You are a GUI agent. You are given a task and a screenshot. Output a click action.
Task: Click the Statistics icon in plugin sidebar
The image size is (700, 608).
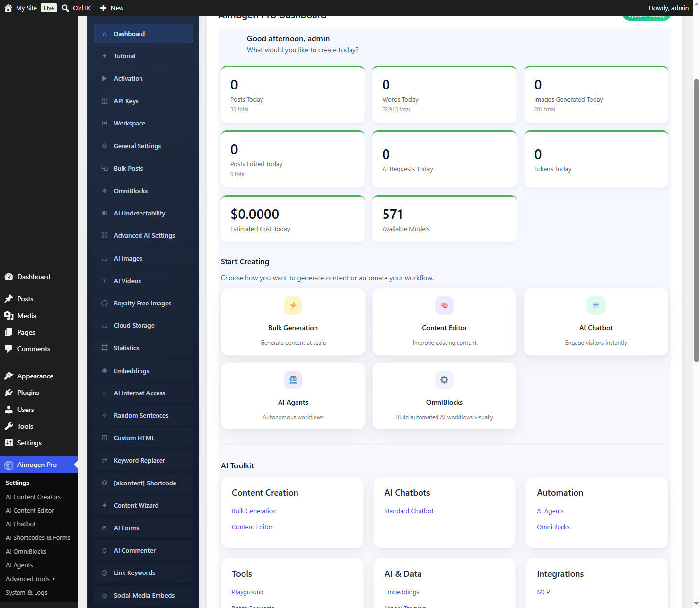click(105, 348)
